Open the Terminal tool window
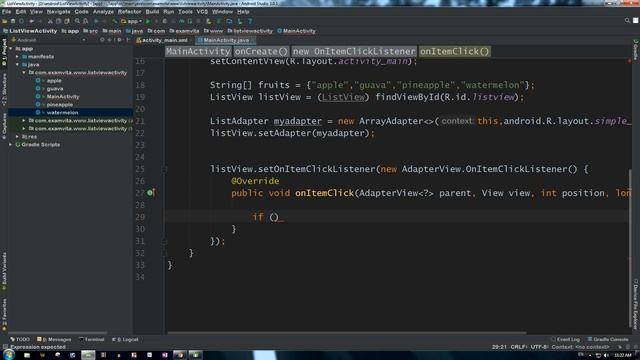This screenshot has height=360, width=640. pyautogui.click(x=92, y=339)
